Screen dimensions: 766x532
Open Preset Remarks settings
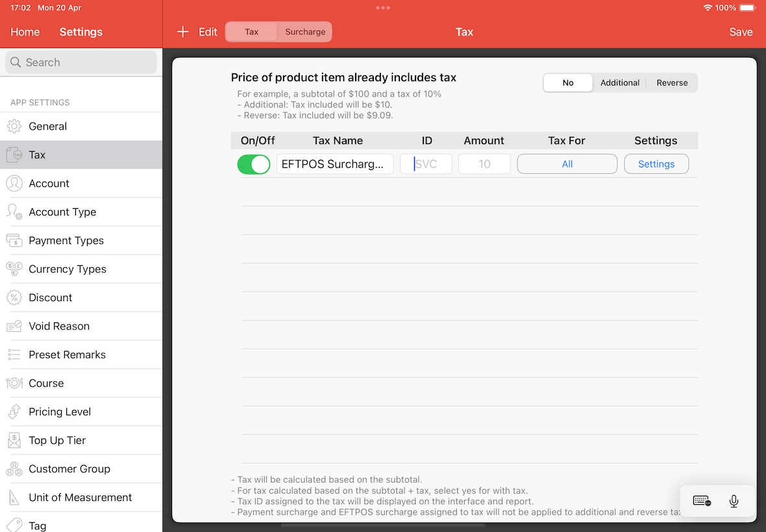point(81,355)
